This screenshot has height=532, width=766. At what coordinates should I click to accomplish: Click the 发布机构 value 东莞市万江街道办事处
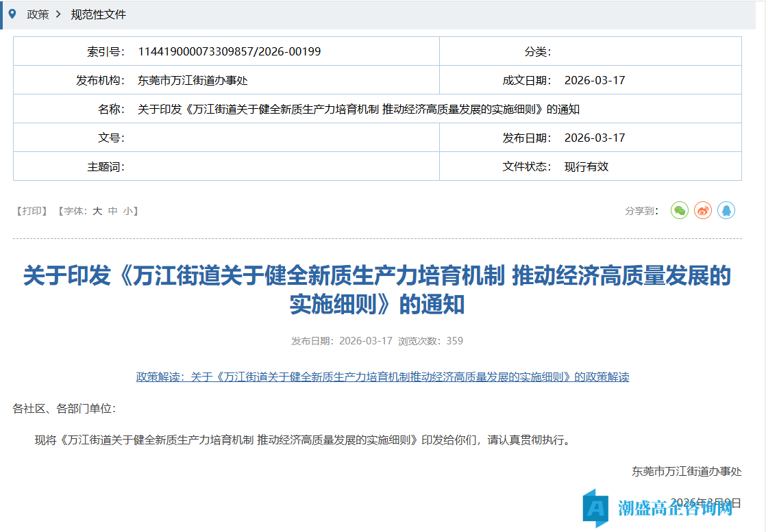tap(193, 80)
